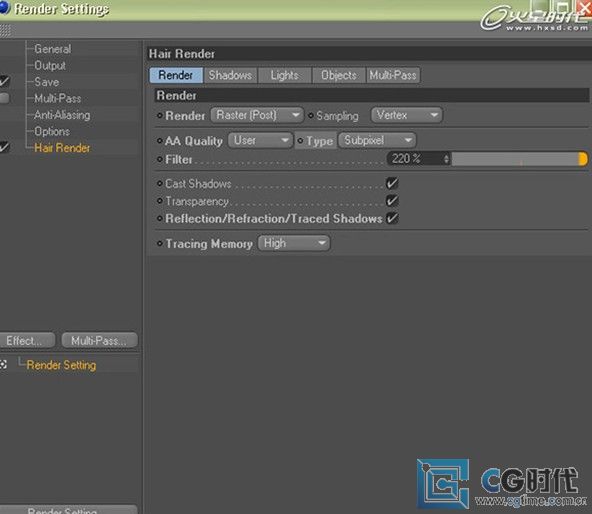Screen dimensions: 592x514
Task: Open the AA Quality dropdown showing User
Action: 260,140
